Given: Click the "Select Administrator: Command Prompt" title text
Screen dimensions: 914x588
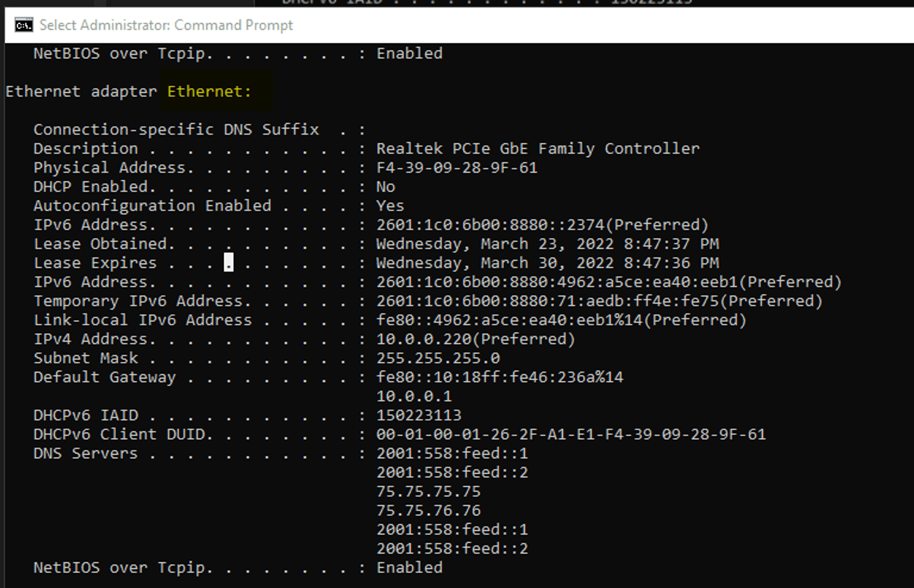Looking at the screenshot, I should pyautogui.click(x=166, y=25).
